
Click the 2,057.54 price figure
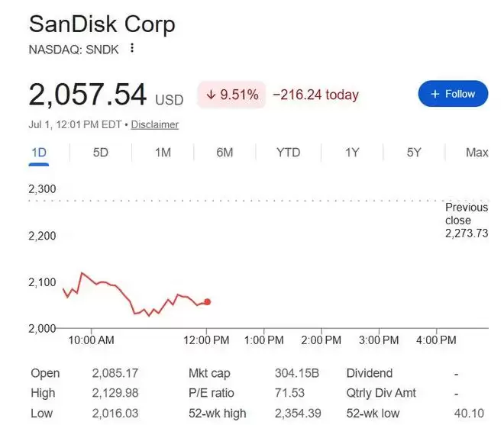[x=88, y=95]
